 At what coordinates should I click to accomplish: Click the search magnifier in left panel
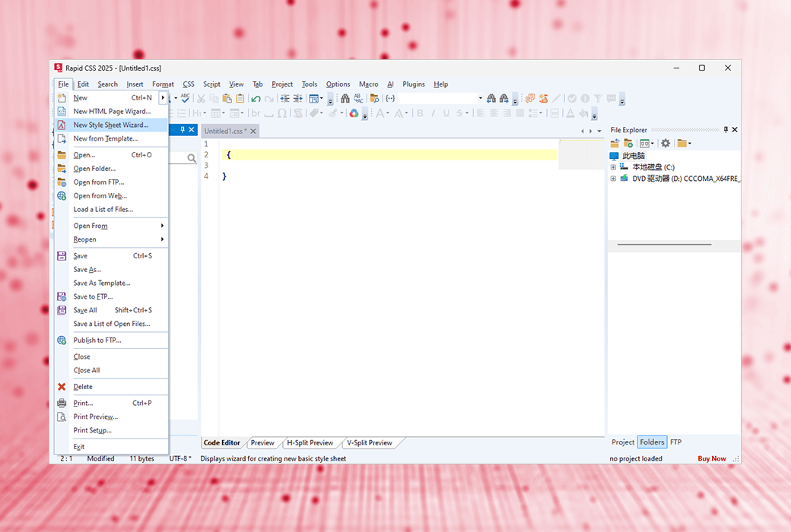point(191,158)
